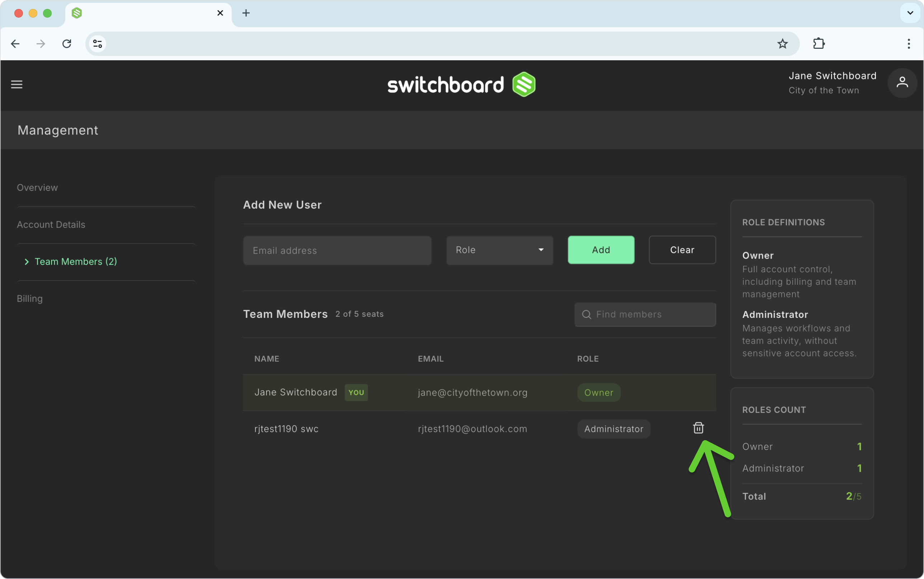Click the Total 2/5 seats value
This screenshot has height=579, width=924.
854,496
